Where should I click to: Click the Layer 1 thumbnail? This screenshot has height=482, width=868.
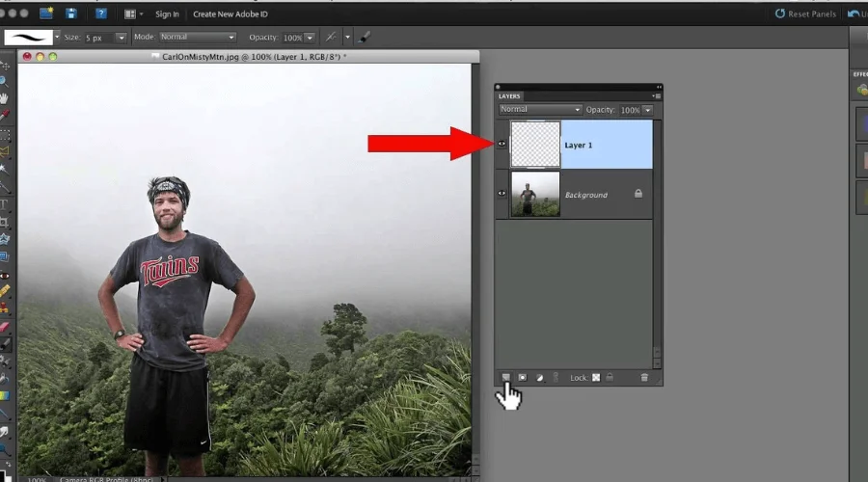[x=535, y=145]
